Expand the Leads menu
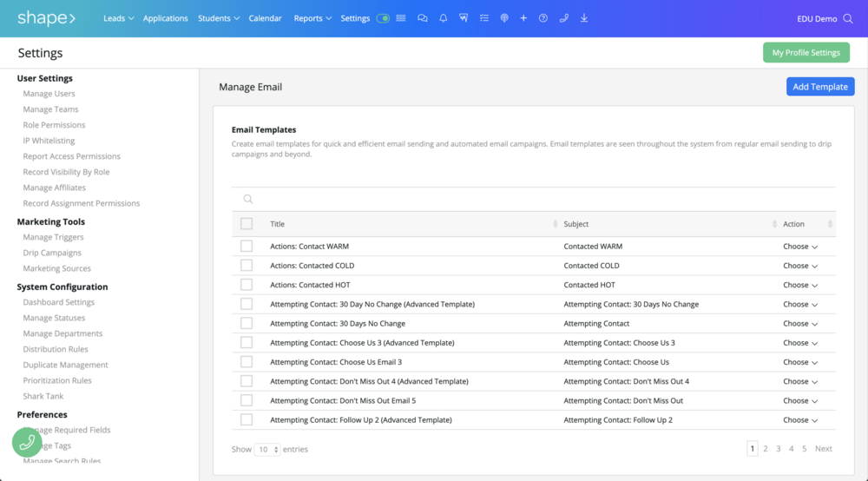This screenshot has height=481, width=868. click(118, 18)
